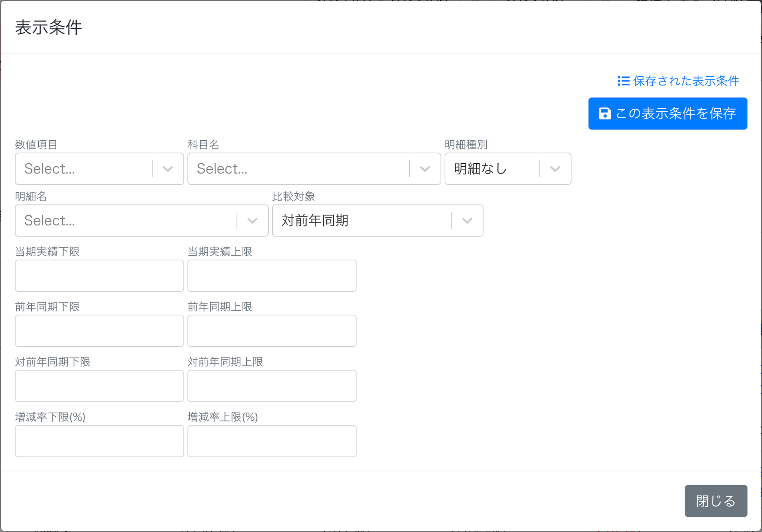The height and width of the screenshot is (532, 762).
Task: Expand the 数値項目 dropdown chevron
Action: 168,169
